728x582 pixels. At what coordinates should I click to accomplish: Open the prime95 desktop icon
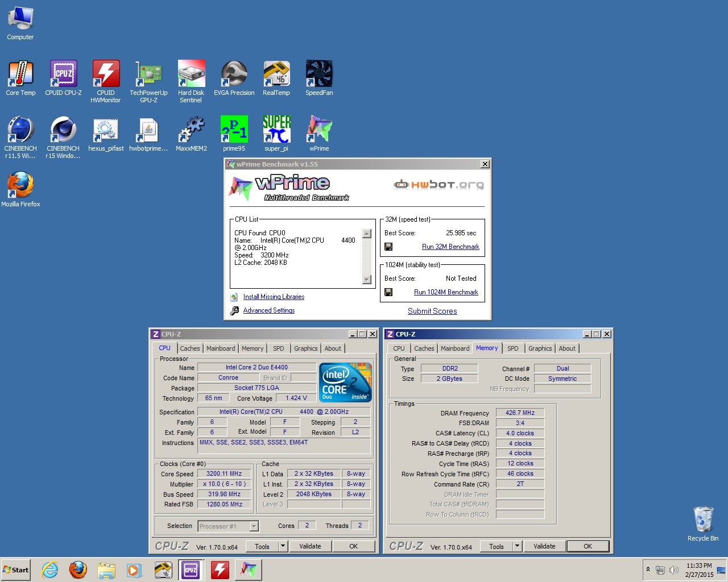(x=234, y=135)
